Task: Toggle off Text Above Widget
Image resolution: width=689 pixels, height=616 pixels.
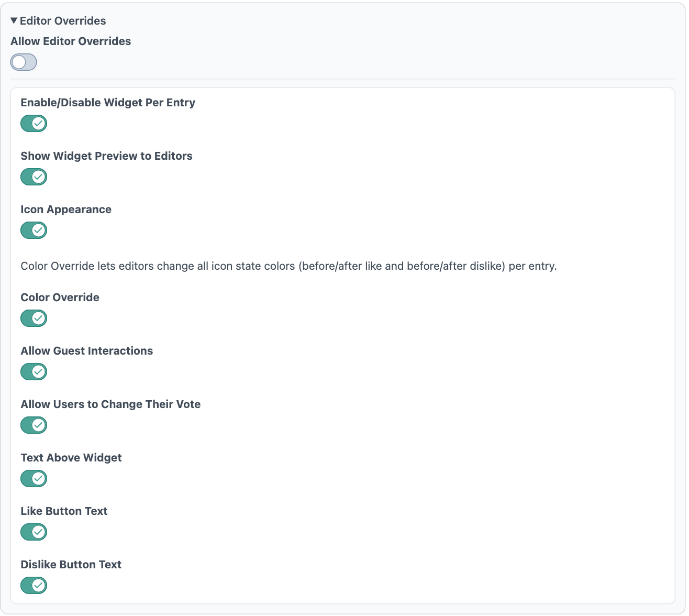Action: pos(34,478)
